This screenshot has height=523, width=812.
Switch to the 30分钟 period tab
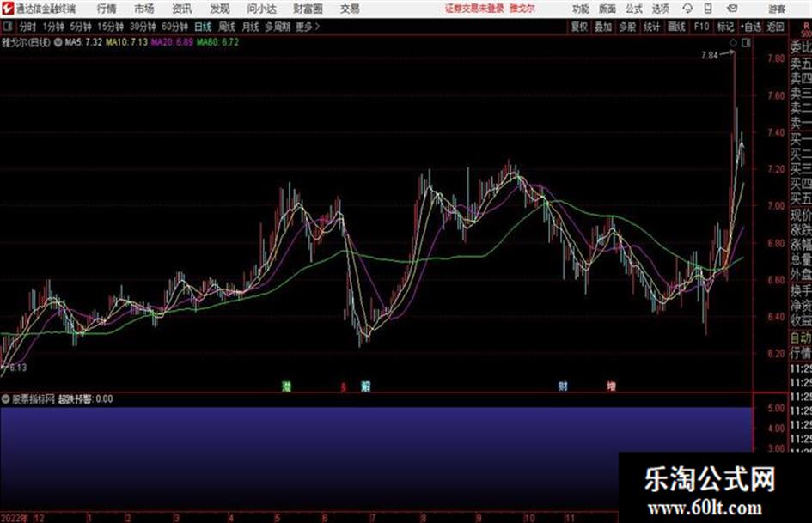[143, 27]
